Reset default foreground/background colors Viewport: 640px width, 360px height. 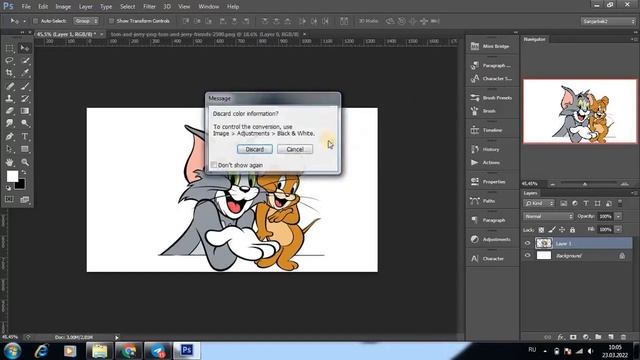[x=8, y=188]
